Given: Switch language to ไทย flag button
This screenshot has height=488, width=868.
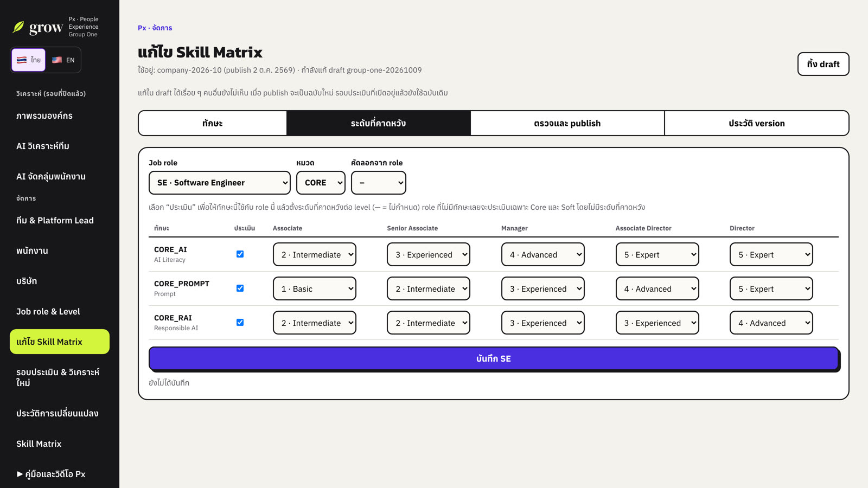Looking at the screenshot, I should coord(29,60).
